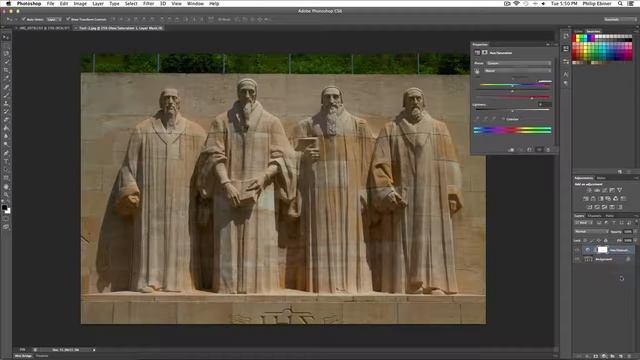Click the delete adjustment trash icon
This screenshot has height=360, width=640.
548,150
